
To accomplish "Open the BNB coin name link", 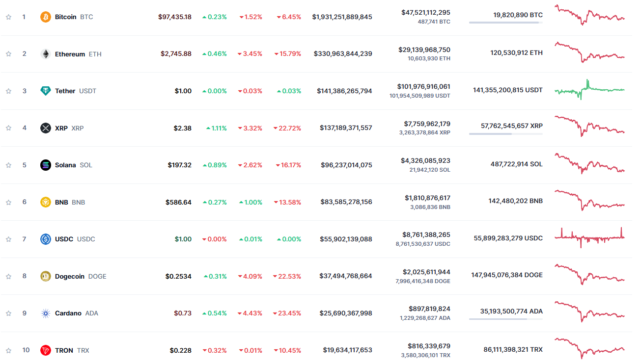I will click(x=61, y=202).
